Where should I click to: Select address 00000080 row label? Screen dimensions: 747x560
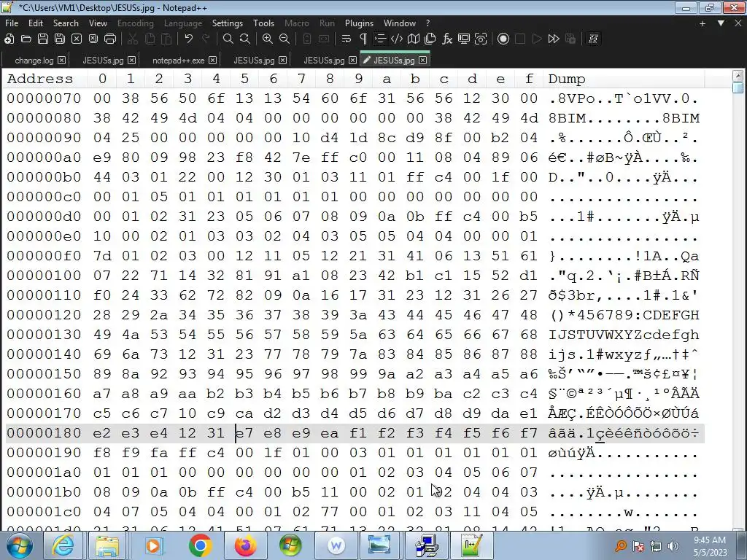point(44,118)
